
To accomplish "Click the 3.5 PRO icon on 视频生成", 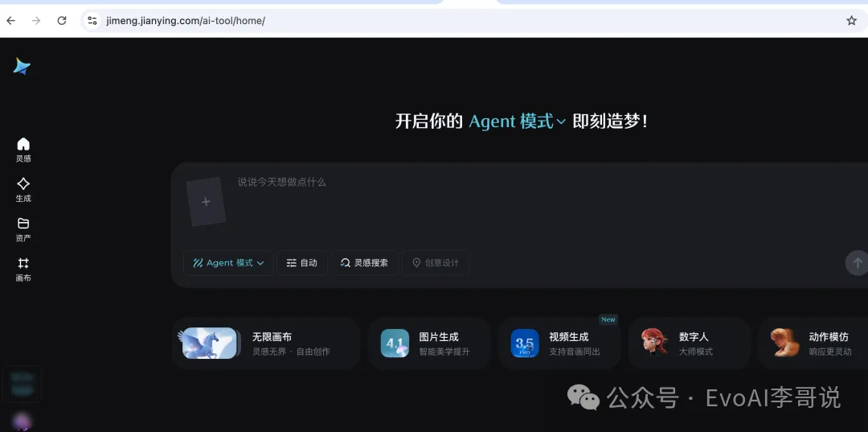I will (525, 344).
